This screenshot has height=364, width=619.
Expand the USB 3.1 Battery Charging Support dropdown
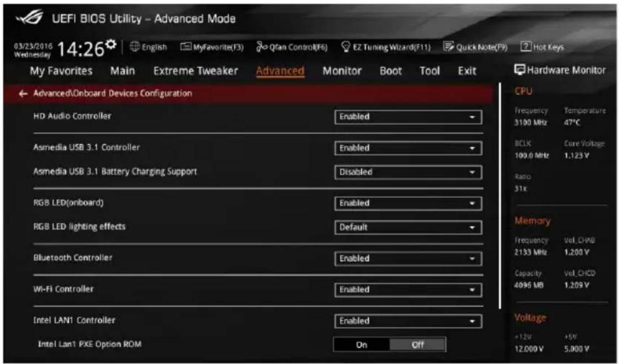click(408, 172)
